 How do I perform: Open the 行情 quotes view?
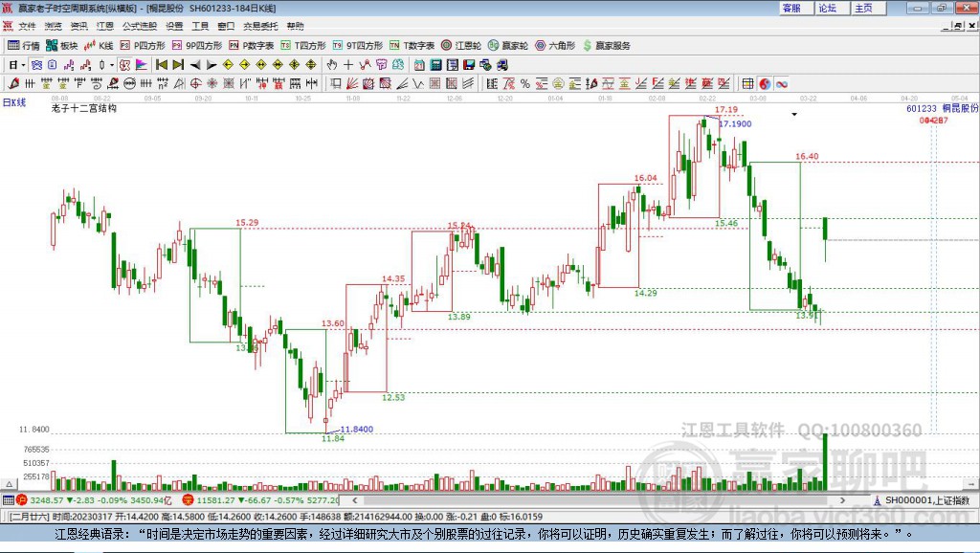(24, 46)
